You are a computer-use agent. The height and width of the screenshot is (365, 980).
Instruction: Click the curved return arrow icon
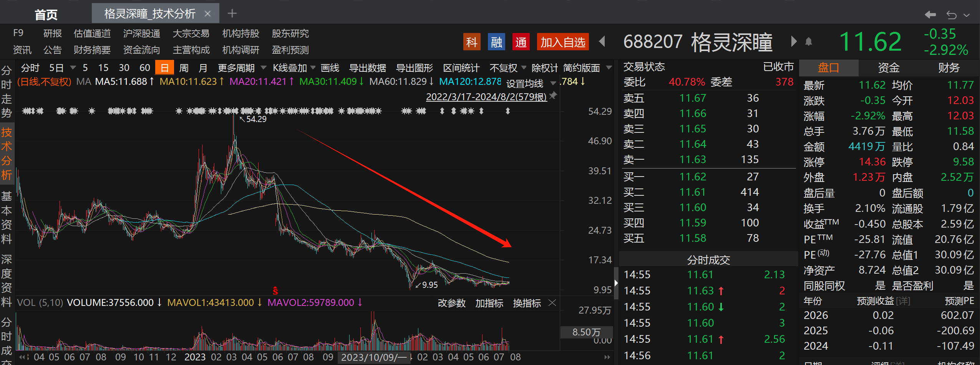(x=951, y=15)
